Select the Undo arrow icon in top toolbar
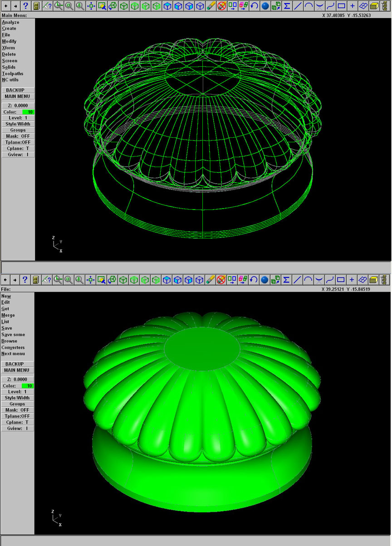This screenshot has height=546, width=392. (x=254, y=6)
